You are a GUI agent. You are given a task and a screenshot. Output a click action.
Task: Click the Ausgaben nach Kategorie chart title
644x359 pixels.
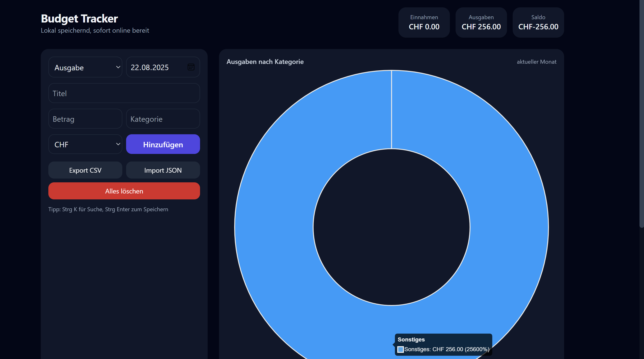265,62
